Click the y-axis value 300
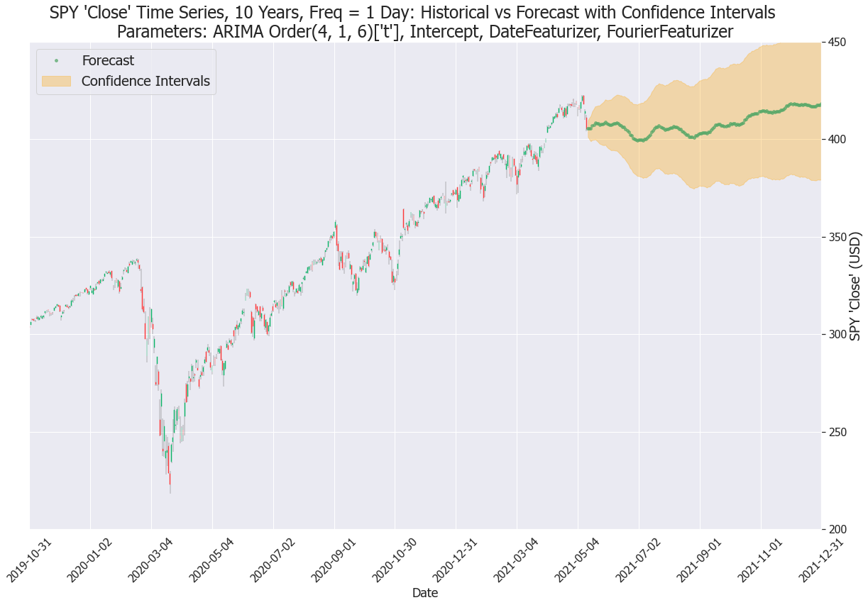868x605 pixels. 837,335
